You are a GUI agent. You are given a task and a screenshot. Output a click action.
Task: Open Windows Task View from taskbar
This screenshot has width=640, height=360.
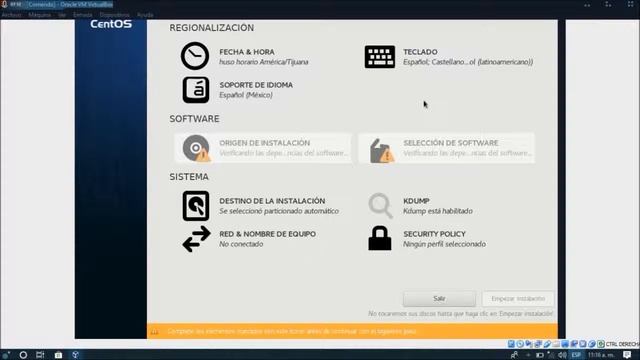coord(40,355)
